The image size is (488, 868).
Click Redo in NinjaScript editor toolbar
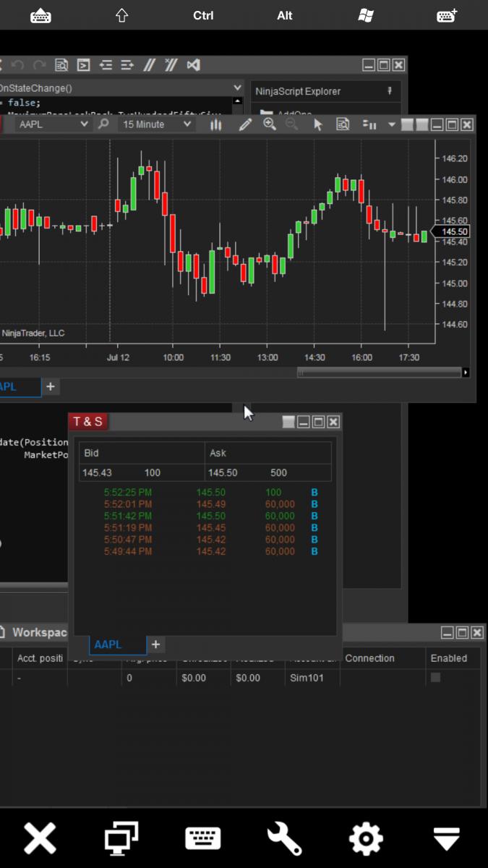point(40,65)
